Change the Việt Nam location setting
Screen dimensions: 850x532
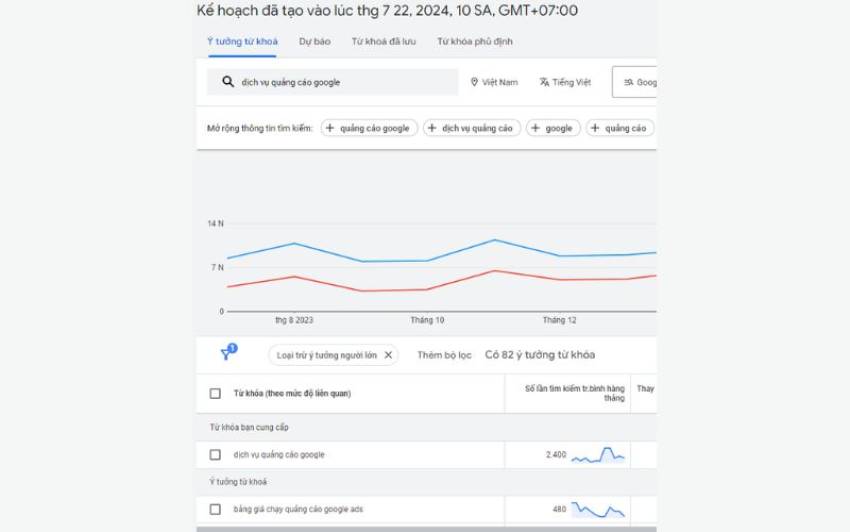(x=494, y=82)
